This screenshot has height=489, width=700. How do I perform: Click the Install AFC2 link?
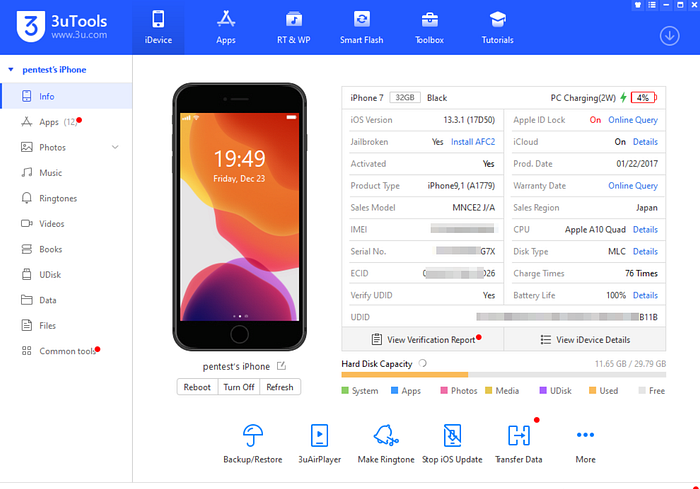point(473,142)
